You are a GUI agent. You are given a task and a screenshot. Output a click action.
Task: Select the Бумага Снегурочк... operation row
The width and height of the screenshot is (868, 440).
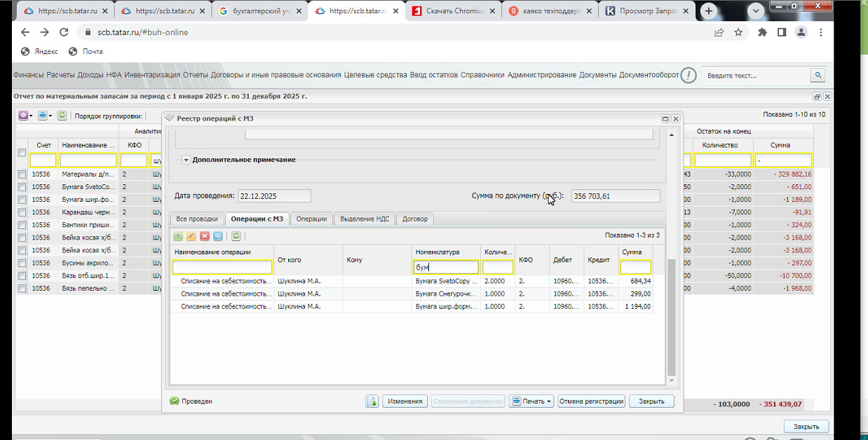(412, 294)
